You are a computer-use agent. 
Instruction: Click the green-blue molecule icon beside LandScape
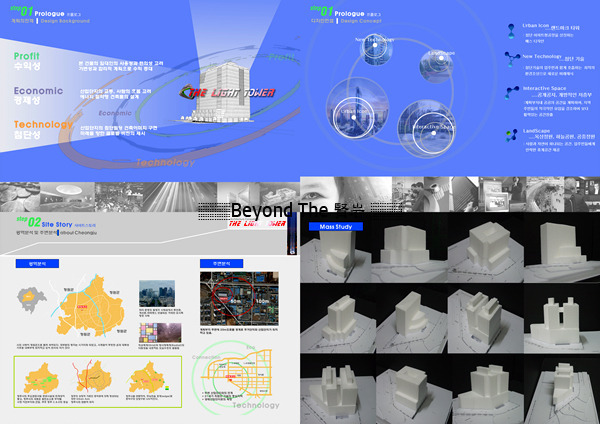(512, 135)
